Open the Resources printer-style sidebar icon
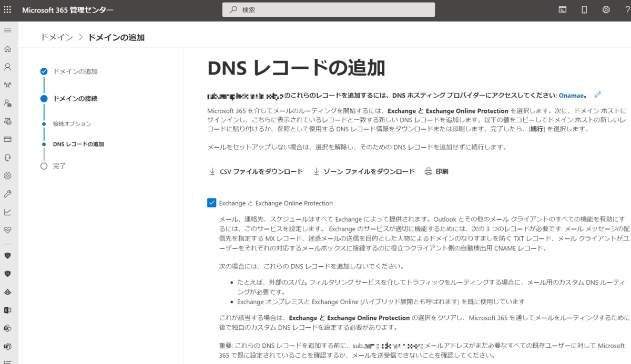 [x=7, y=121]
